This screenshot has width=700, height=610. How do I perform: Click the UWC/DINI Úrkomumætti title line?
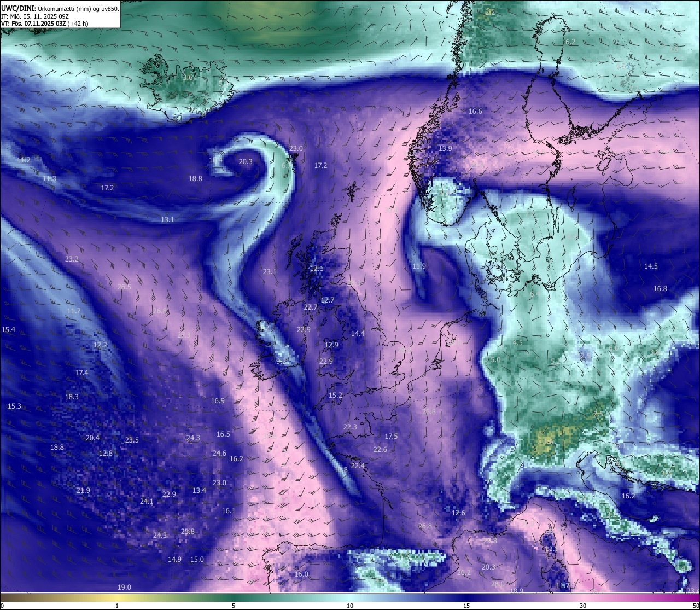coord(60,8)
